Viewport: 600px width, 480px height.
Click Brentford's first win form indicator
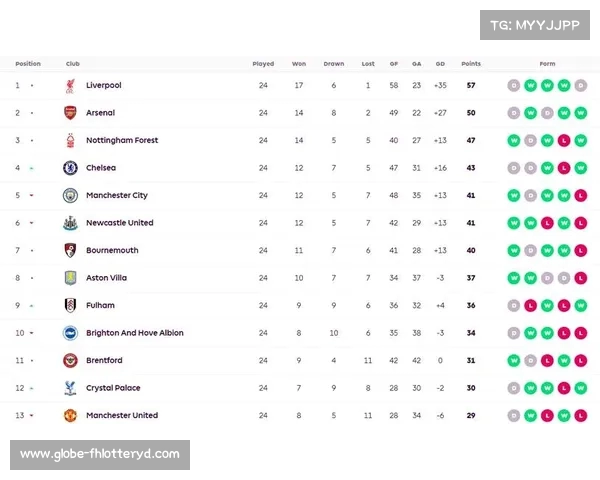pos(514,361)
